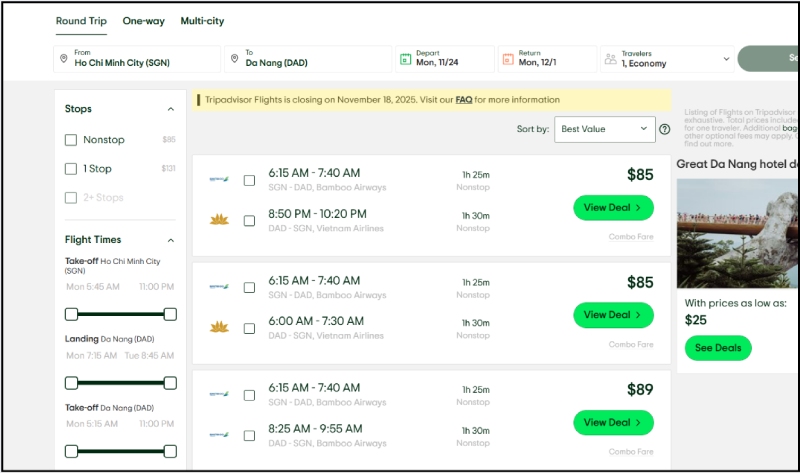Check the Nonstop filter checkbox
This screenshot has width=800, height=473.
pyautogui.click(x=71, y=140)
